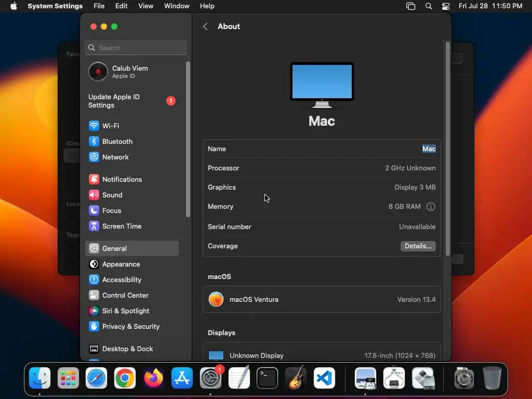This screenshot has height=399, width=532.
Task: Open Trash in the Dock
Action: pos(492,378)
